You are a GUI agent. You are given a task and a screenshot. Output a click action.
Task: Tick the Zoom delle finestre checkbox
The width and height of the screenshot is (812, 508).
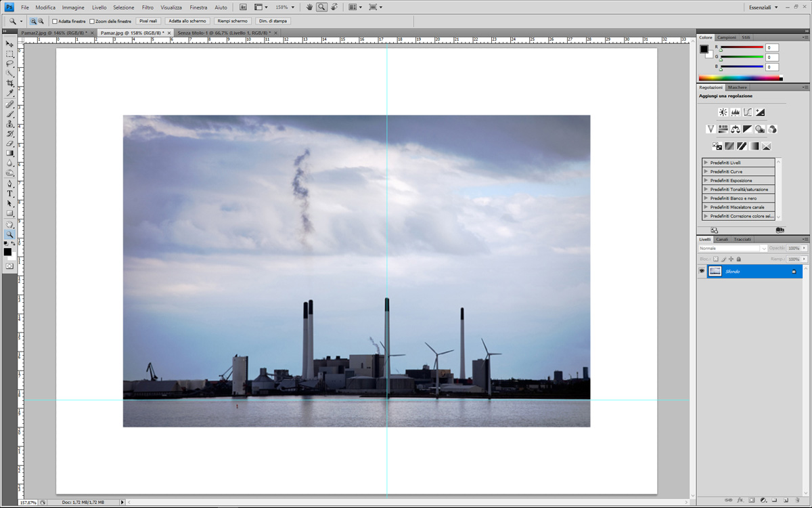pos(92,22)
